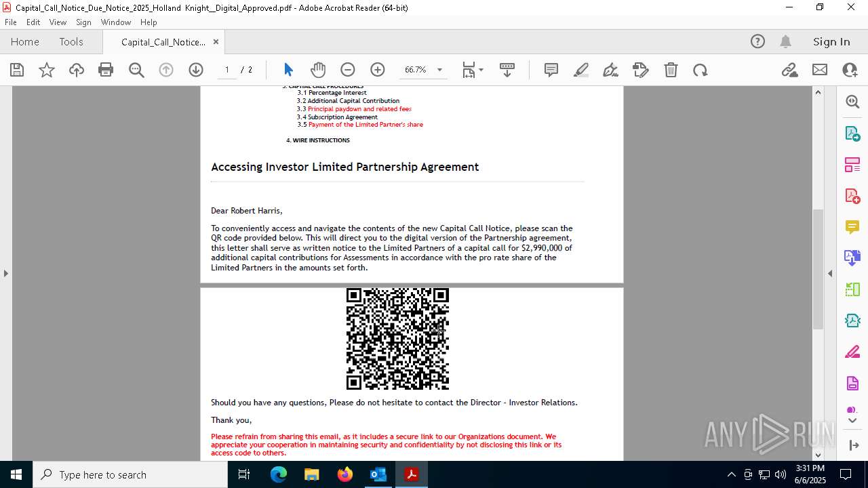
Task: Select the highlight text pen
Action: coord(581,70)
